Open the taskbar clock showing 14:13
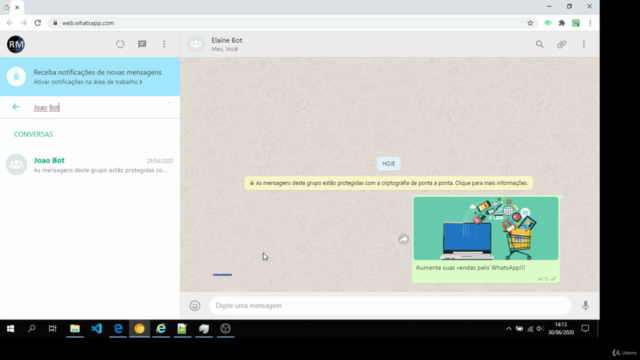Screen dimensions: 640x360 (561, 329)
